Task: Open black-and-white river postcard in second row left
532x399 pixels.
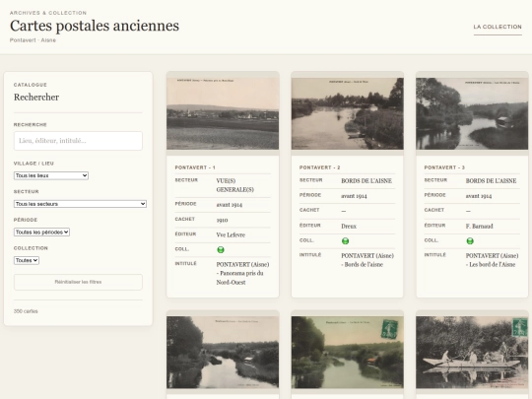Action: coord(223,352)
